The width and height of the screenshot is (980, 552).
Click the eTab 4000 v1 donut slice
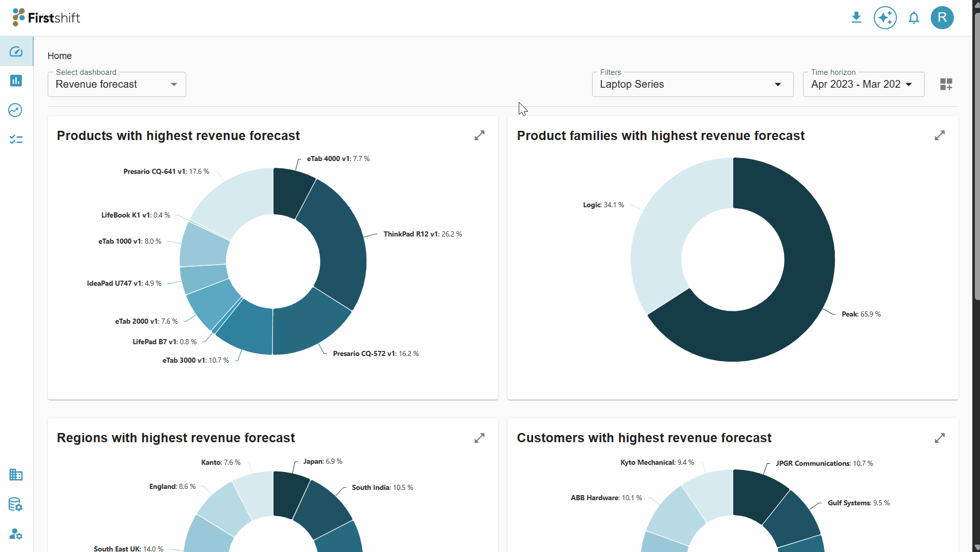(291, 191)
